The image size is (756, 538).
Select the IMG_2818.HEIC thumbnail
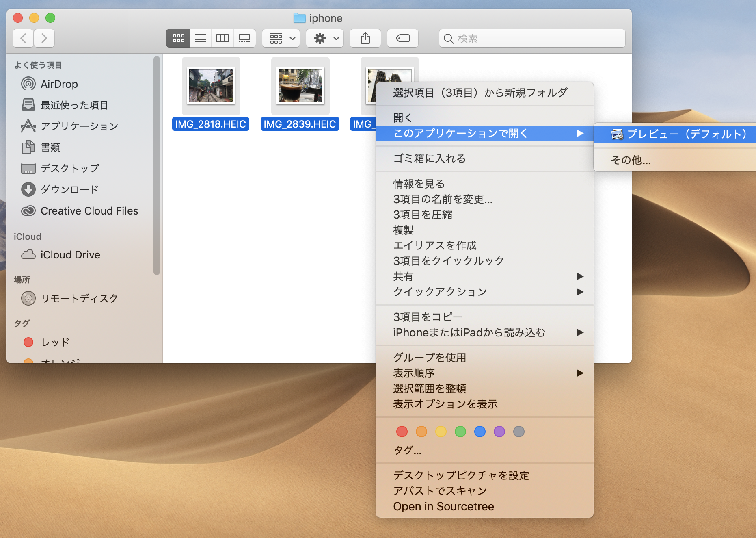[211, 86]
